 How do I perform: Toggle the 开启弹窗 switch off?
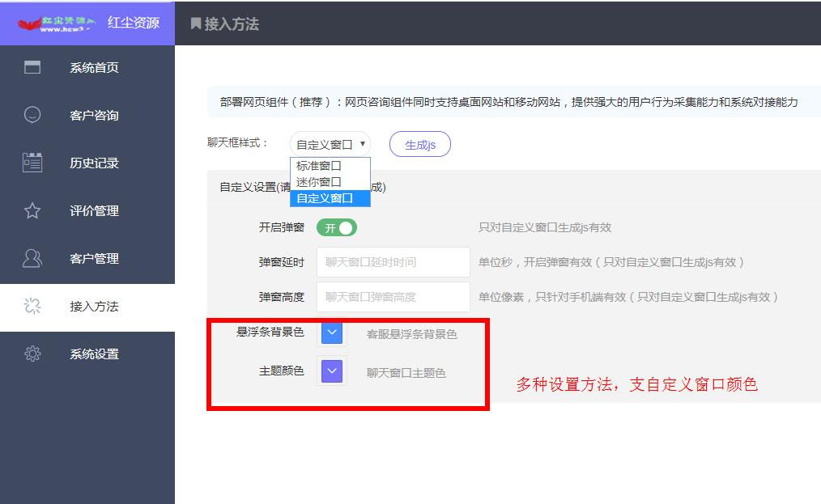coord(337,227)
